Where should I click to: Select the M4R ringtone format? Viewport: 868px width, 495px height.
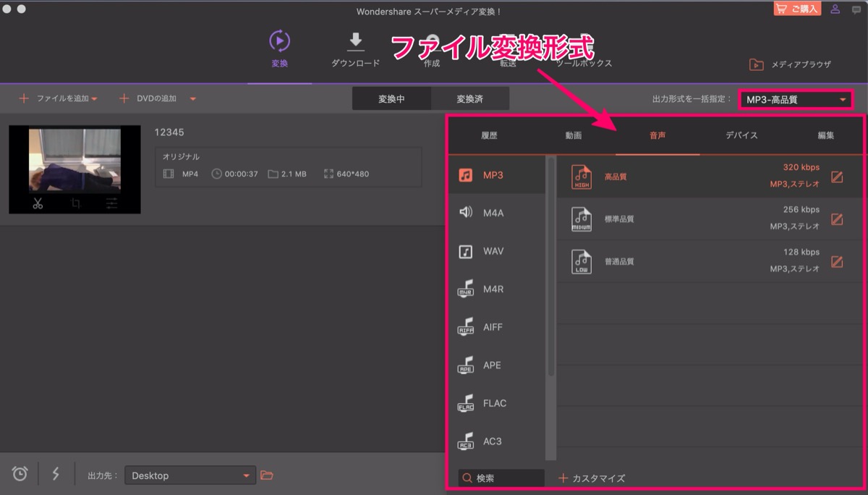[x=497, y=289]
